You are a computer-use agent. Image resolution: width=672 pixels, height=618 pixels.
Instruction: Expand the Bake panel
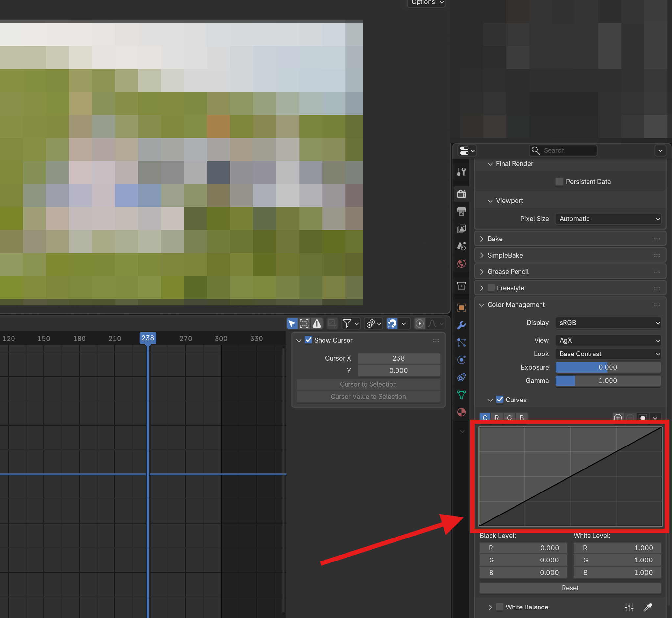coord(570,239)
